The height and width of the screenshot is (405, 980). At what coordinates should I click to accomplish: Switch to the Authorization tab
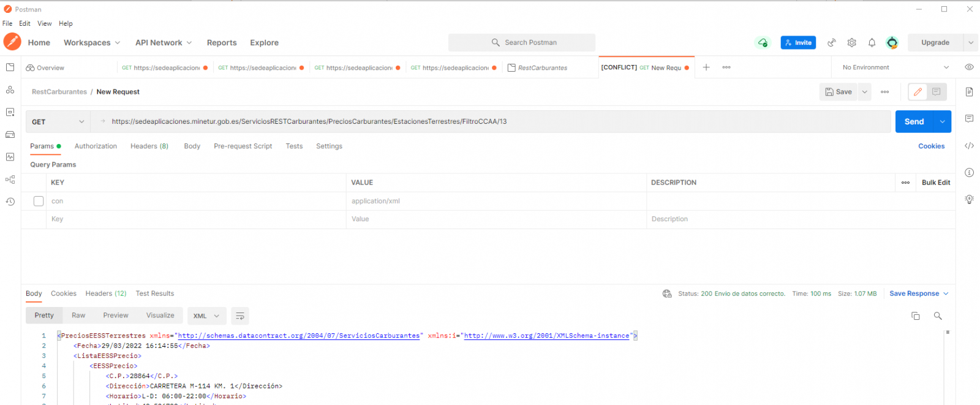pos(96,146)
